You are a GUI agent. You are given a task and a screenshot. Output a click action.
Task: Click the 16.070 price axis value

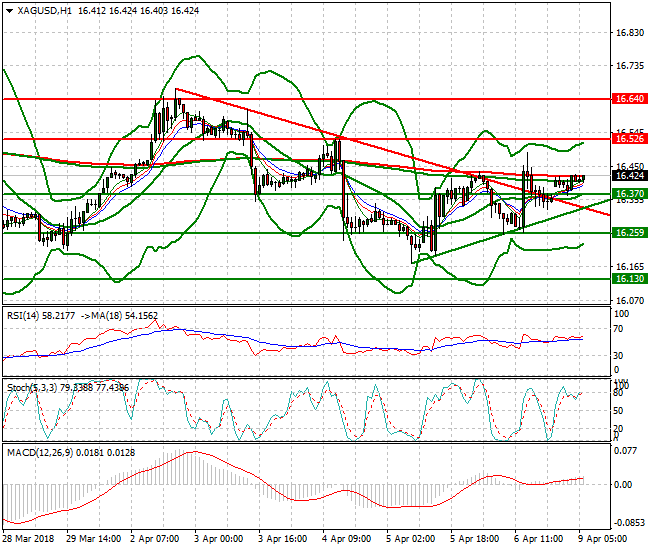tap(630, 300)
